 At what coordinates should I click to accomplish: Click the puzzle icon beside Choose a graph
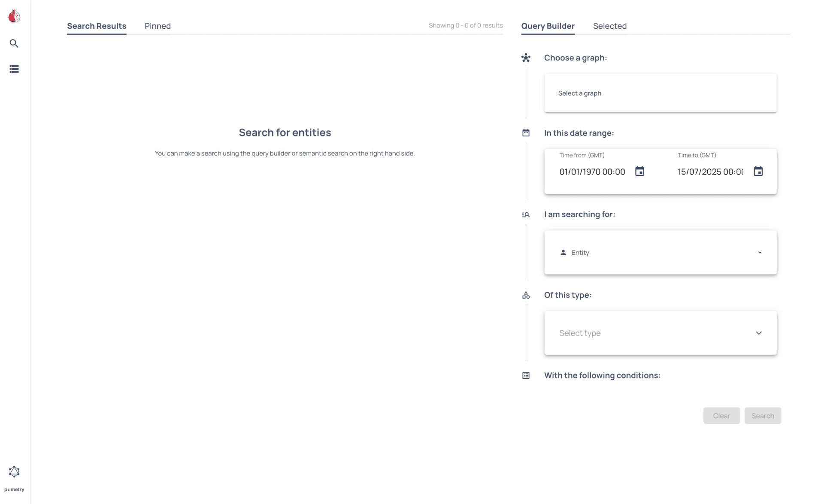click(x=526, y=57)
